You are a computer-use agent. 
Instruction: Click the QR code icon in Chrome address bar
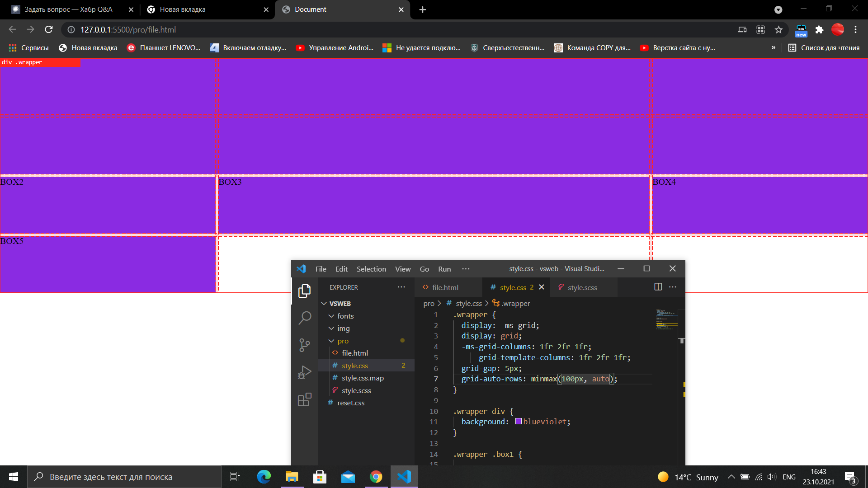point(760,29)
